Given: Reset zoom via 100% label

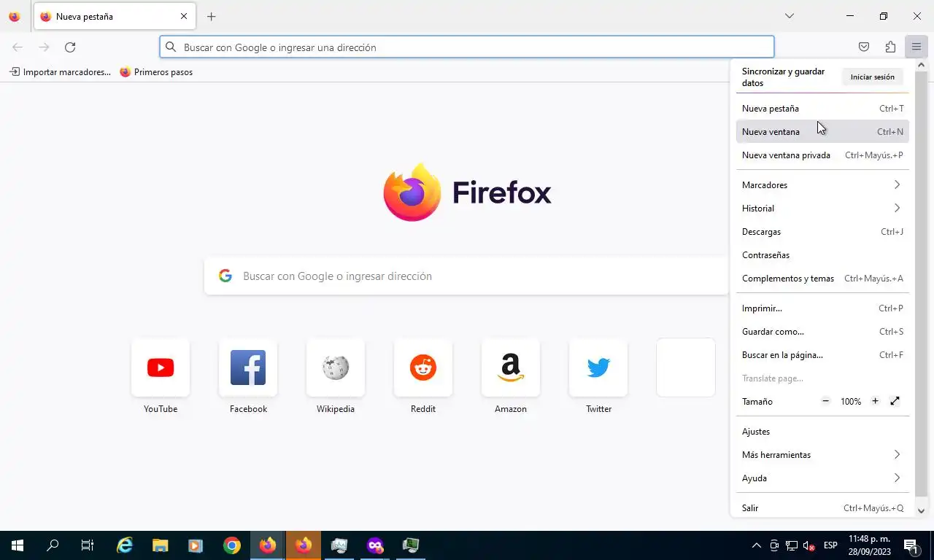Looking at the screenshot, I should pos(851,402).
